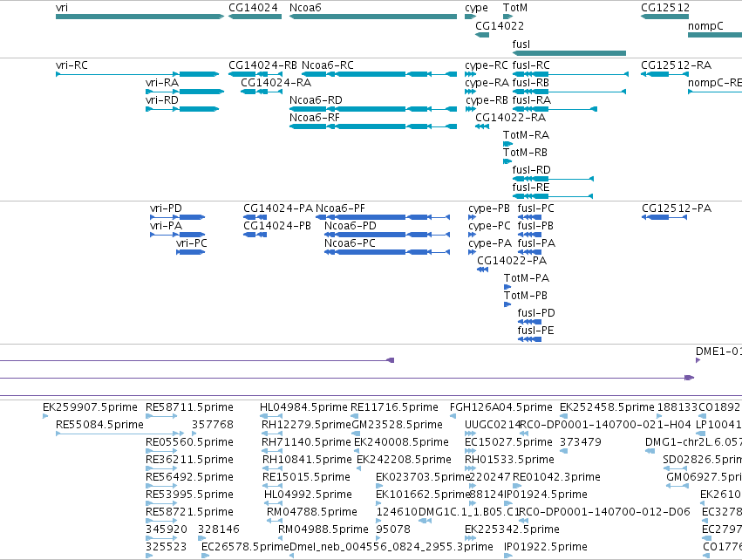The height and width of the screenshot is (560, 742).
Task: Click protein cype-PB
Action: (472, 217)
